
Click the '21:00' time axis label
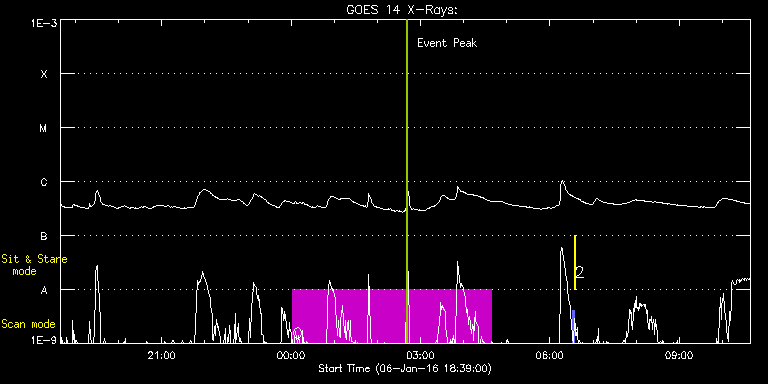[162, 356]
